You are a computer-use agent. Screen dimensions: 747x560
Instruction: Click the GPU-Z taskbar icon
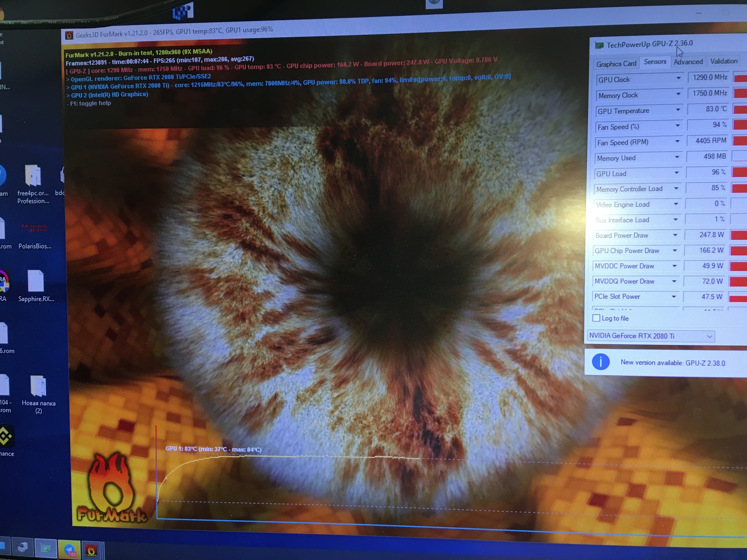[46, 549]
